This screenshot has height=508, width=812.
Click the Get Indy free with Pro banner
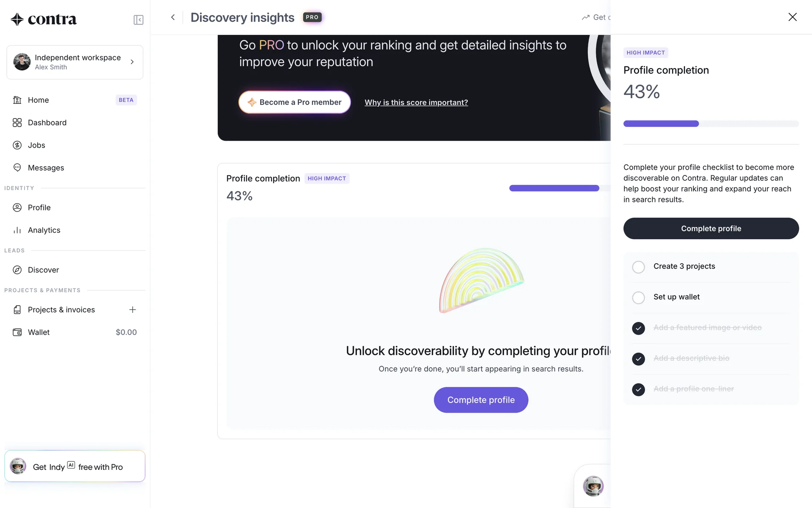[x=75, y=467]
